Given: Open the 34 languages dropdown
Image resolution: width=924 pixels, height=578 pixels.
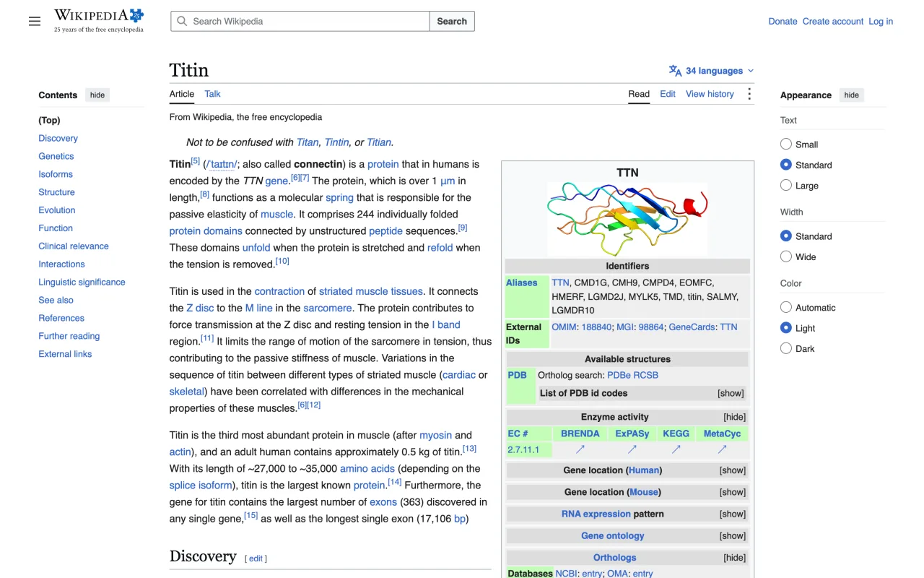Looking at the screenshot, I should click(x=712, y=71).
